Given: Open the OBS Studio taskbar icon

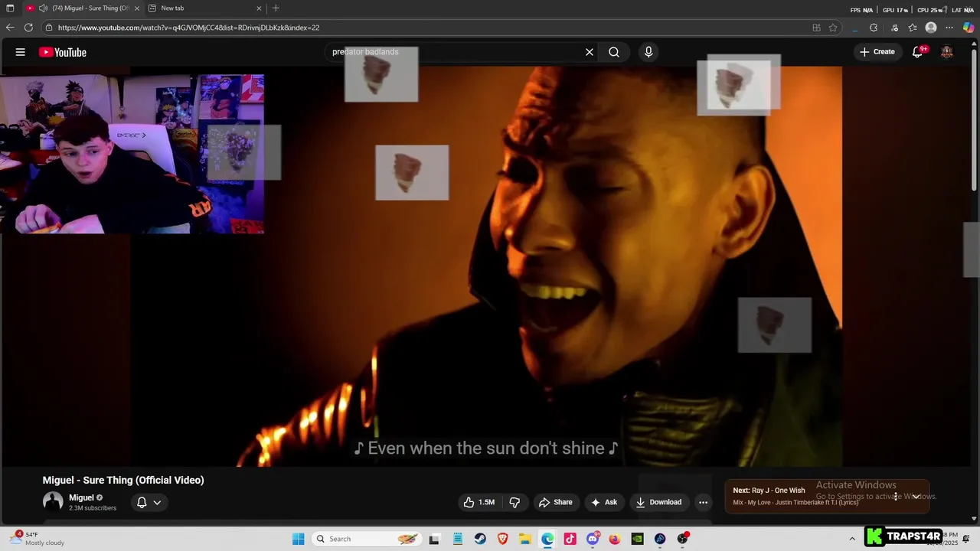Looking at the screenshot, I should tap(682, 539).
